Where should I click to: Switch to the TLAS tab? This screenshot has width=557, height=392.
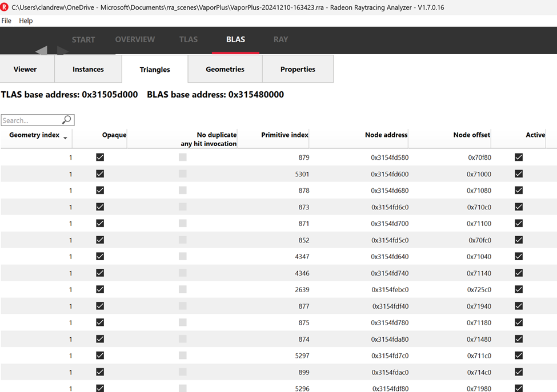tap(189, 39)
